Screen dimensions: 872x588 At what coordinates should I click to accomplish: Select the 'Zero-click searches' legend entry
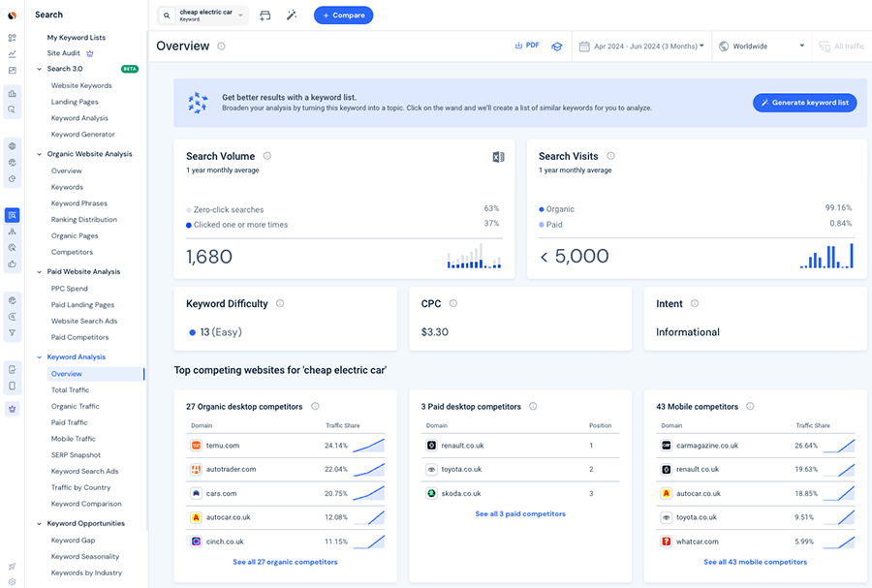coord(225,209)
